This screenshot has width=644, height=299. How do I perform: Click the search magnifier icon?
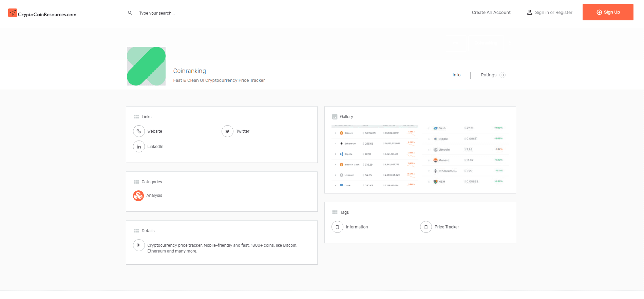pyautogui.click(x=130, y=13)
